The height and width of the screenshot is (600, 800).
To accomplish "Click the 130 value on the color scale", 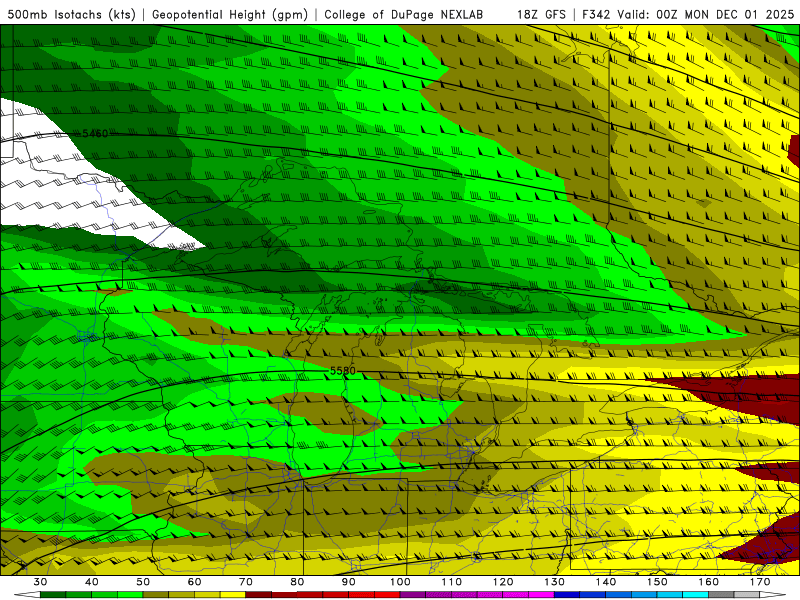I will (x=555, y=582).
